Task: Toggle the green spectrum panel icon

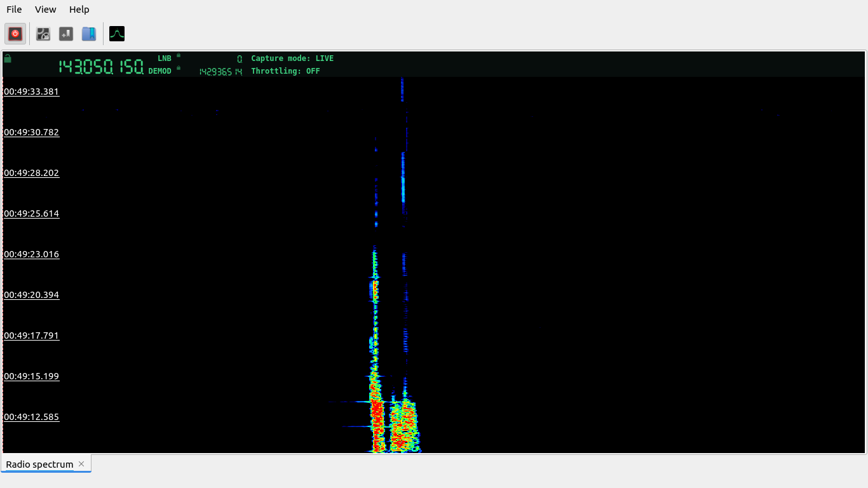Action: tap(117, 34)
